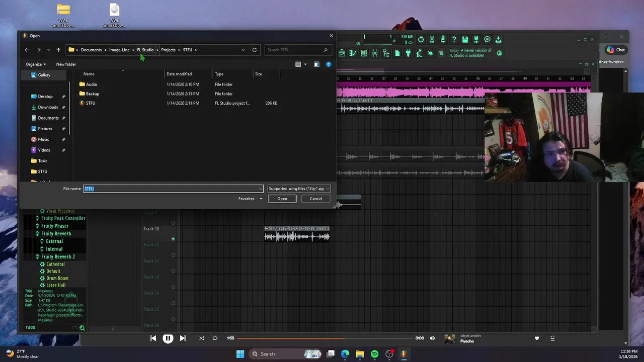Open recent locations chevron dropdown

point(48,50)
